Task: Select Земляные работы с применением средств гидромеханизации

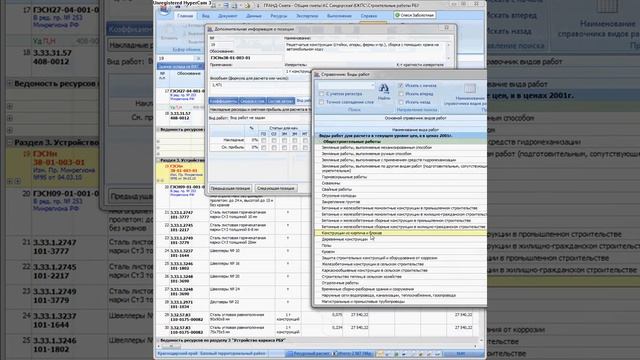Action: (x=389, y=160)
